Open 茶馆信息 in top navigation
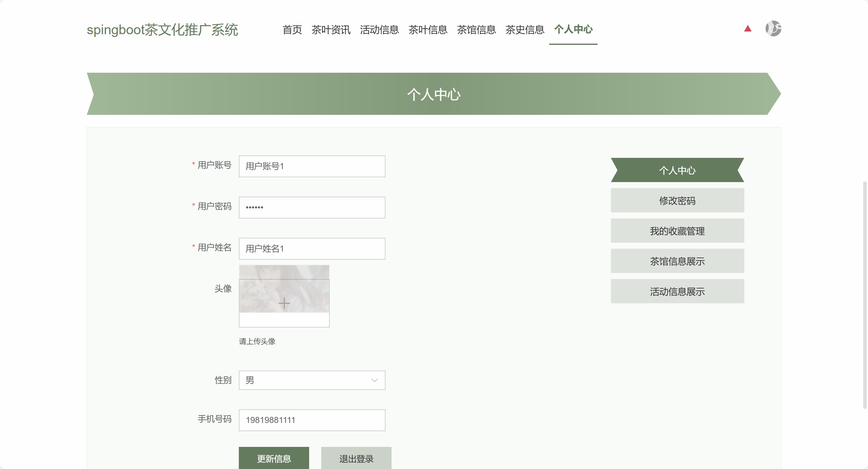 [476, 30]
